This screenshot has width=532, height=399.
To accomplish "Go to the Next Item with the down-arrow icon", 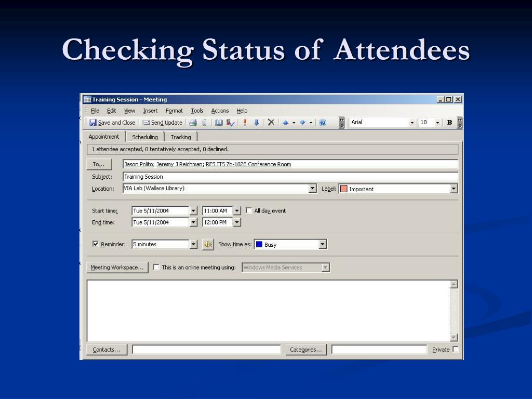I will (302, 123).
